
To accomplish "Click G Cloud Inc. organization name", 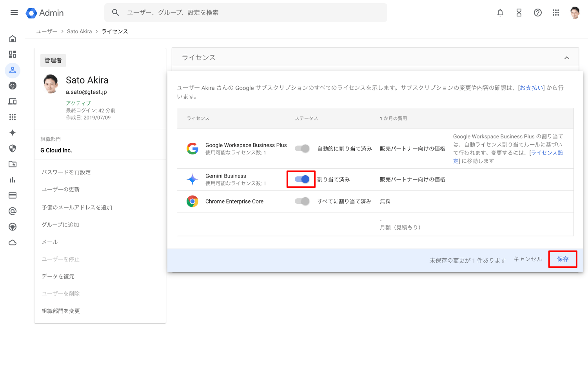I will [x=56, y=150].
